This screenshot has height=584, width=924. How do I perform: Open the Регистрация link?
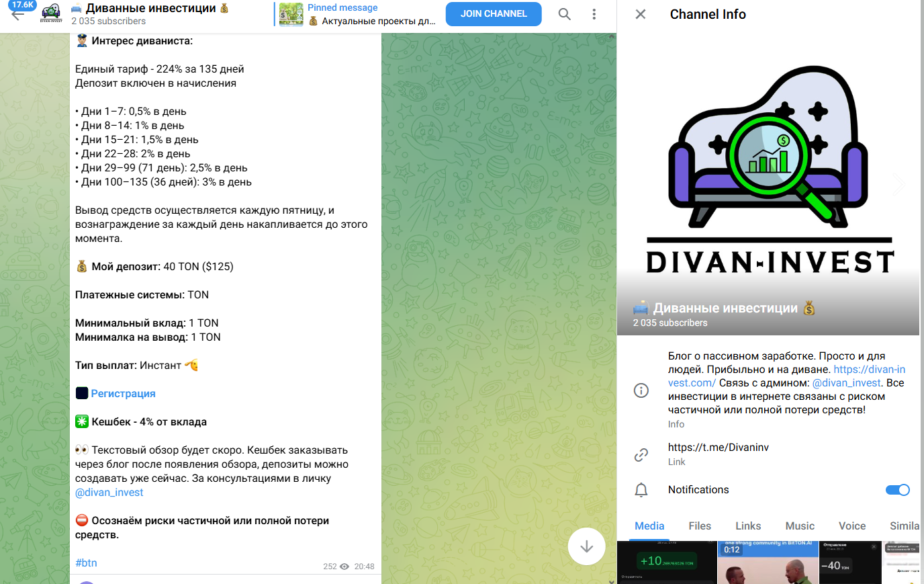tap(123, 394)
